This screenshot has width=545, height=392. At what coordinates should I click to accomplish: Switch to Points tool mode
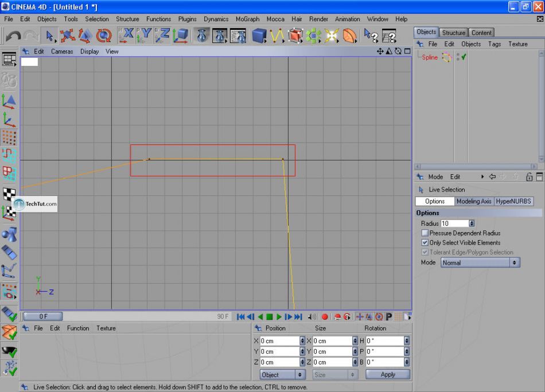pos(9,138)
